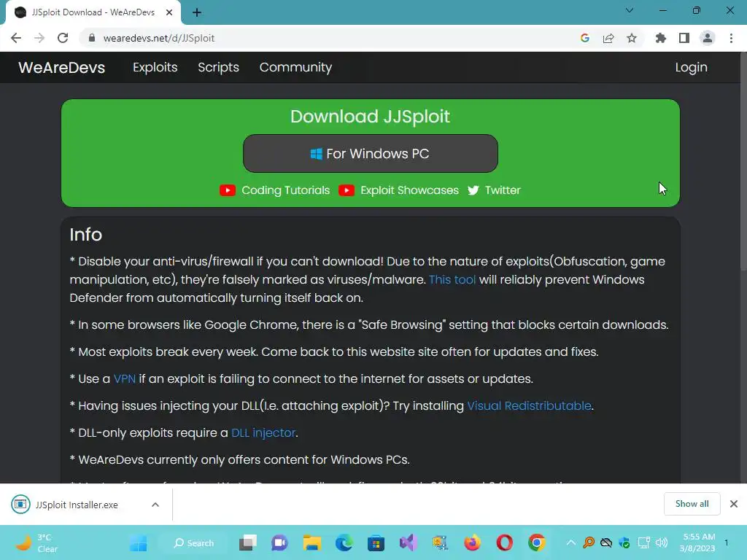Click the page vertical scrollbar
The height and width of the screenshot is (560, 747).
click(x=743, y=162)
